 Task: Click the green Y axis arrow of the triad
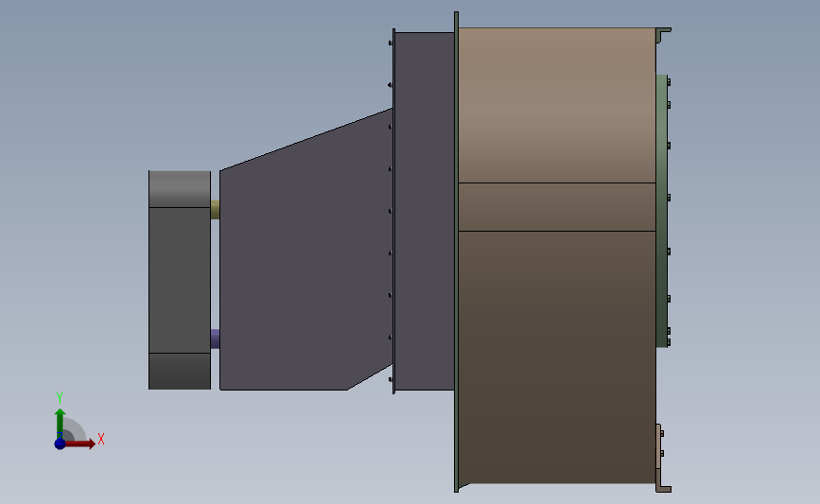click(x=61, y=424)
